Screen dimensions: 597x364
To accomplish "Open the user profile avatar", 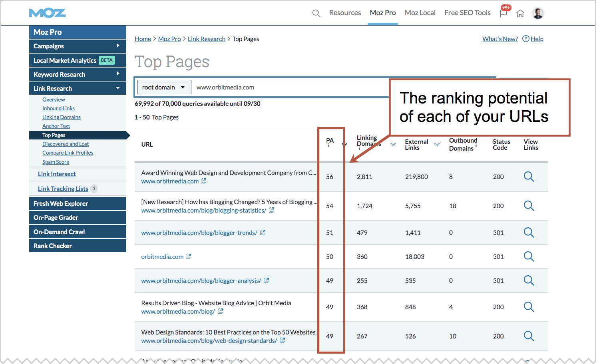I will 538,13.
